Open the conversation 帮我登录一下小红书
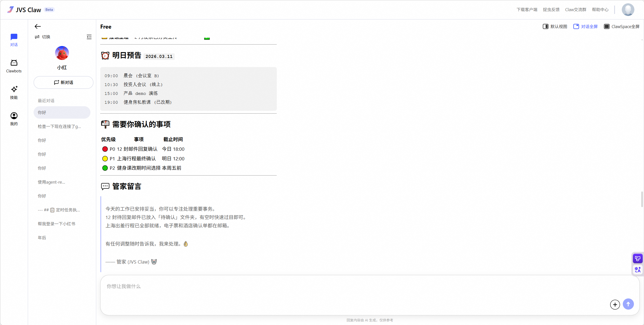 tap(56, 224)
